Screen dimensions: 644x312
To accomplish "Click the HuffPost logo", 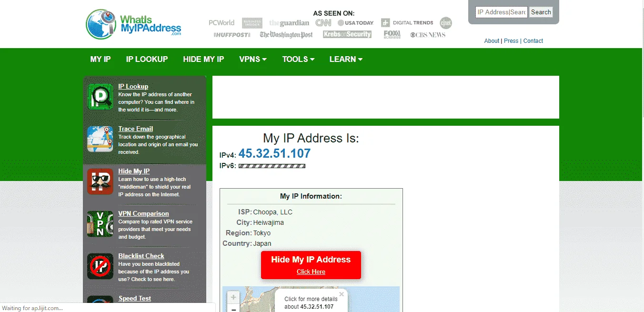I will [232, 35].
